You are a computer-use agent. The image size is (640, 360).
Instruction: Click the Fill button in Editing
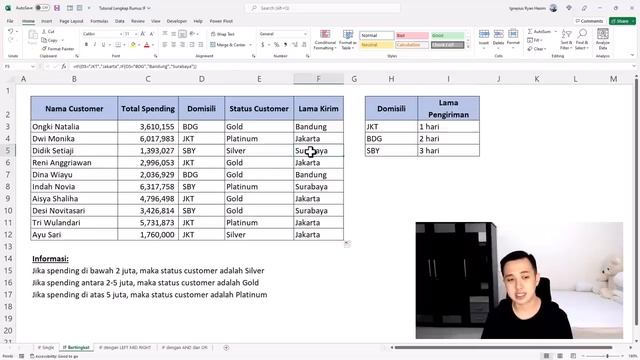pos(534,40)
